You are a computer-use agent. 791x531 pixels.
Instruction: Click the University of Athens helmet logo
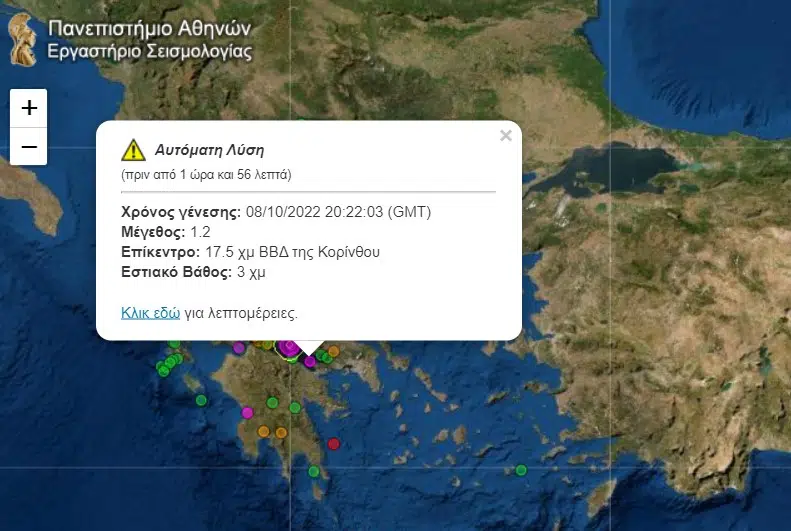[23, 40]
